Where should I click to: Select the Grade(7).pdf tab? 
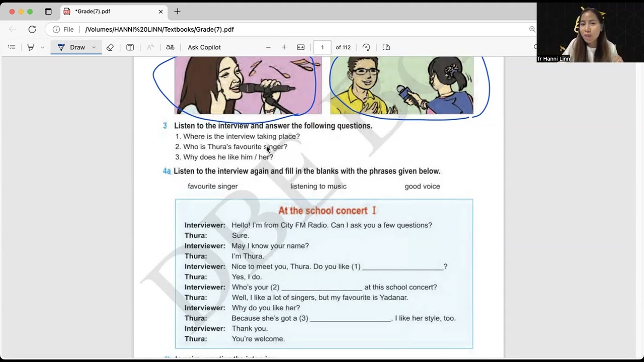click(114, 11)
